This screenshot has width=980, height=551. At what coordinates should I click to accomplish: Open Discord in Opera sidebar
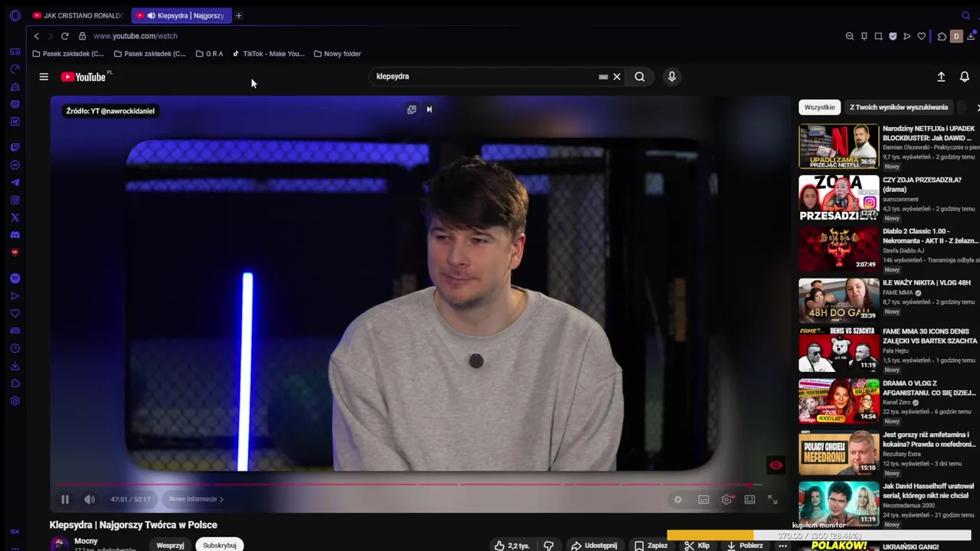(x=15, y=235)
